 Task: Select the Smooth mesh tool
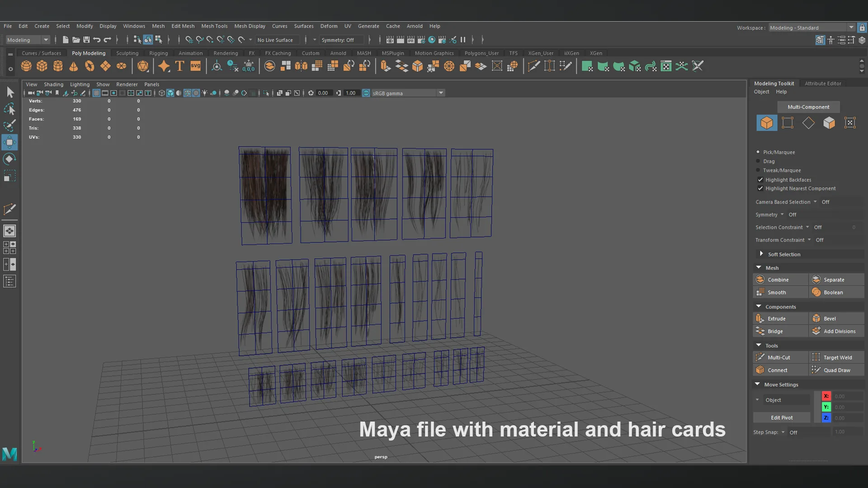(x=776, y=292)
